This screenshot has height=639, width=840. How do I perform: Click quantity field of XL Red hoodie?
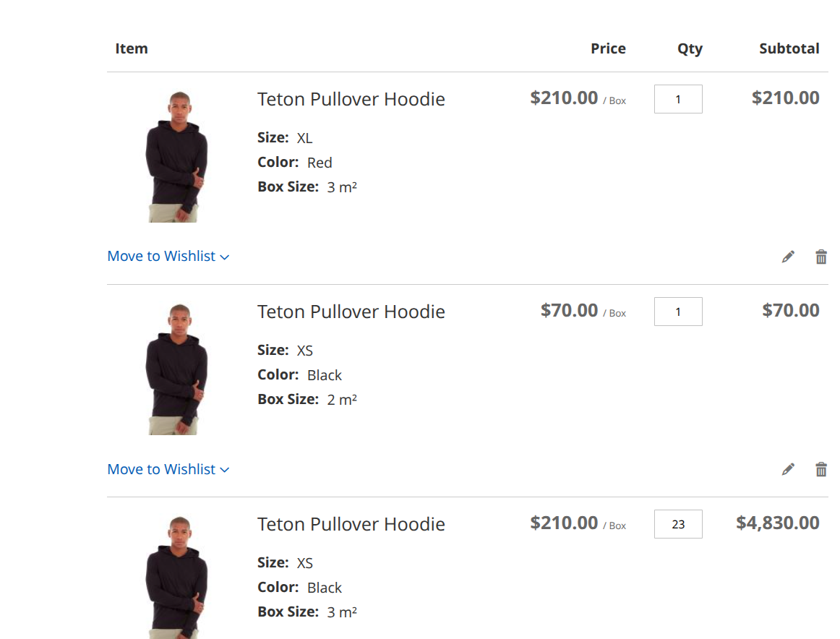coord(678,99)
